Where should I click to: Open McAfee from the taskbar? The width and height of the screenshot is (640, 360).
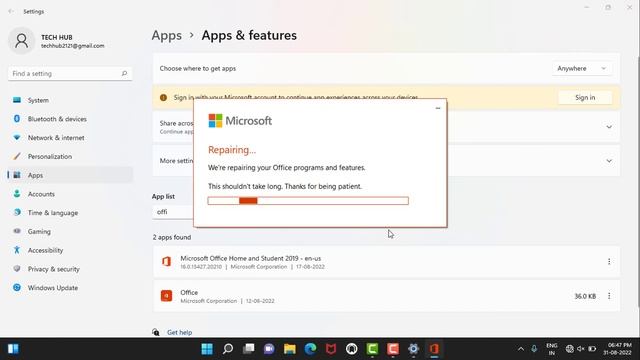(x=331, y=349)
